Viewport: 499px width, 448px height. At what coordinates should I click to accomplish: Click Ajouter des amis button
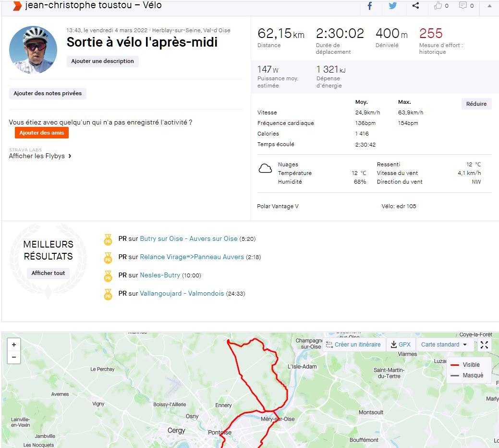[x=42, y=133]
